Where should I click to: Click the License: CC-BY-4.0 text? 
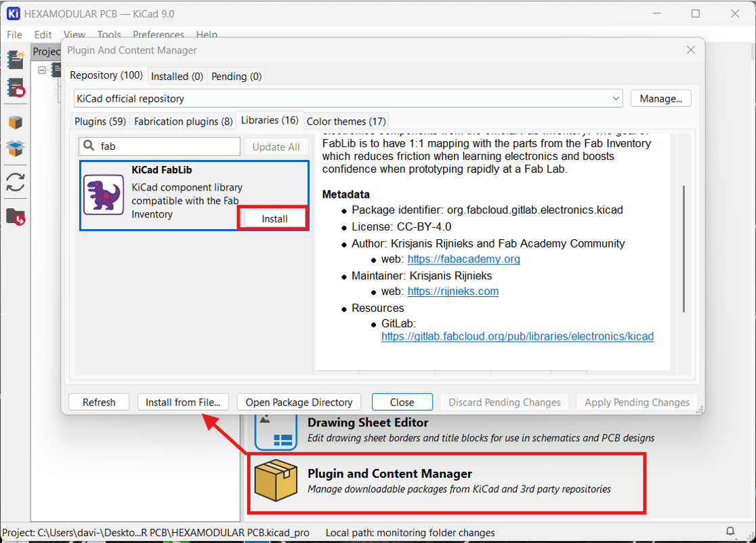[401, 227]
